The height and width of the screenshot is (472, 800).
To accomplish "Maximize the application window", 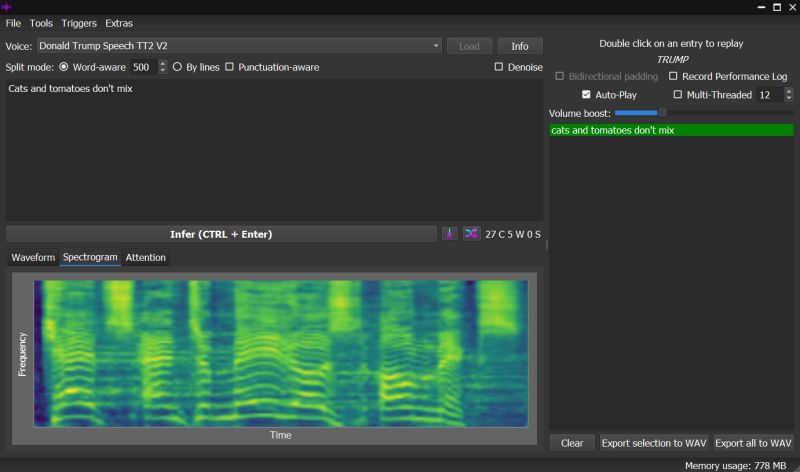I will [x=777, y=7].
